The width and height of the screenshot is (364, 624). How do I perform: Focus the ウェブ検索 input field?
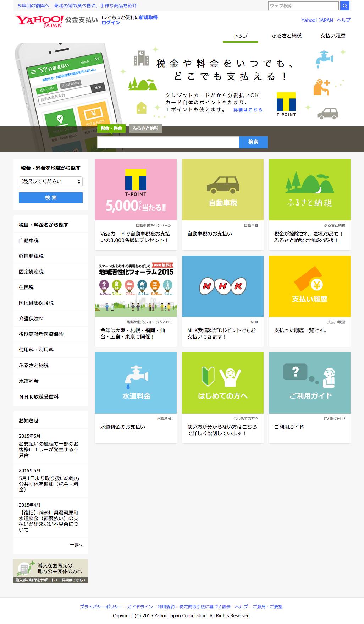pyautogui.click(x=304, y=6)
